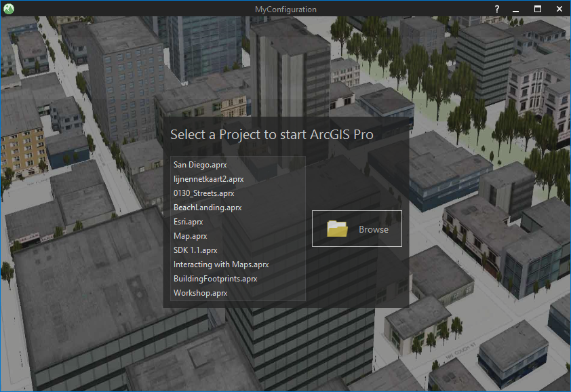The width and height of the screenshot is (571, 392).
Task: Click the Select a Project heading
Action: (272, 134)
